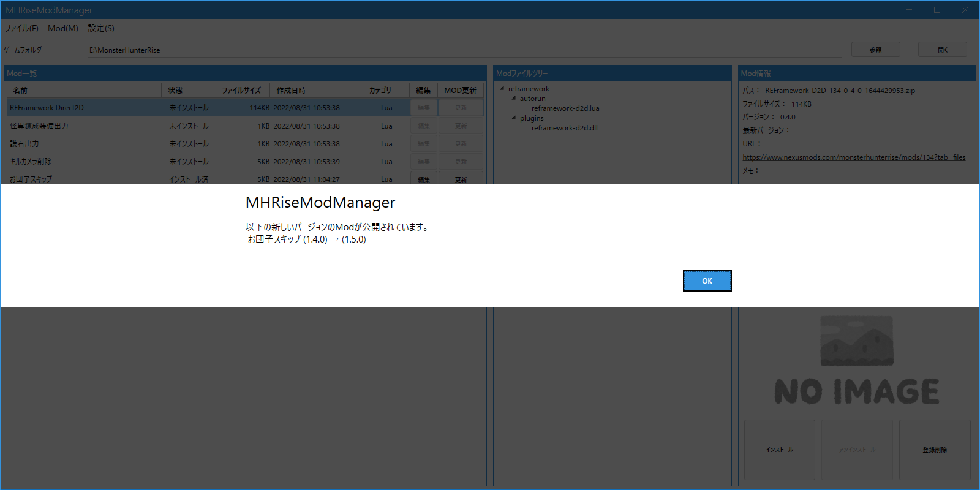Click the game folder path input field
Viewport: 980px width, 490px height.
pyautogui.click(x=464, y=50)
